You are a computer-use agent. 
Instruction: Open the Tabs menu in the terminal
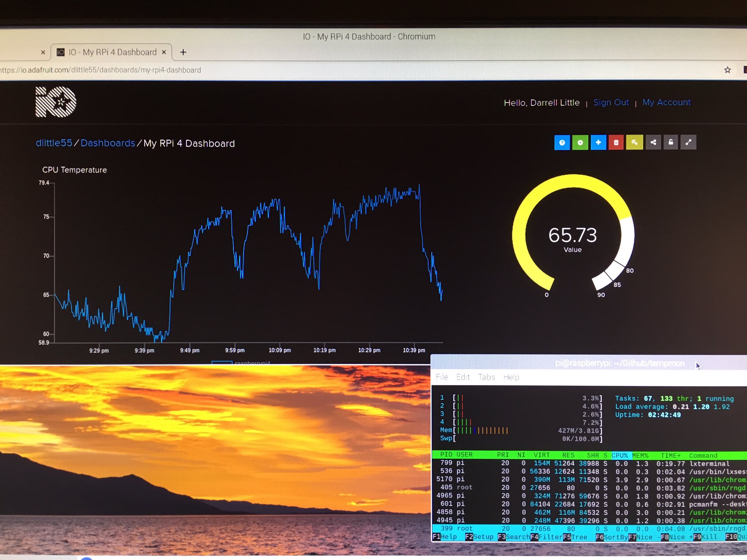pos(486,377)
